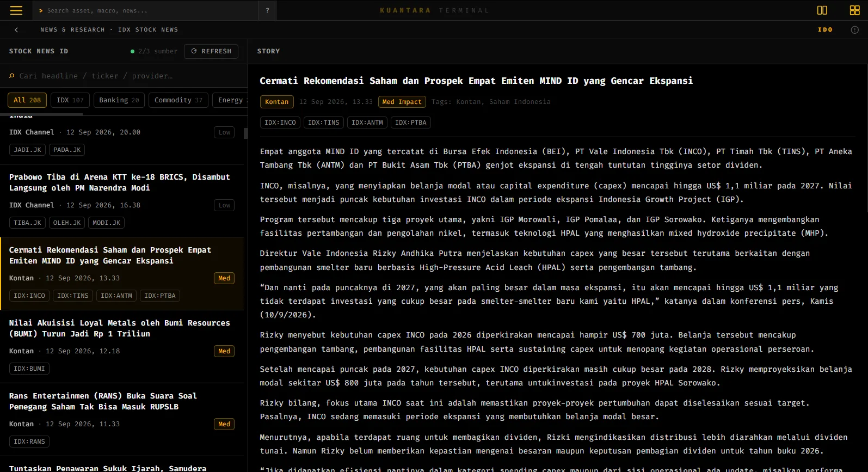Click IDX:INCO tag in the story header
Viewport: 868px width, 472px height.
point(280,122)
